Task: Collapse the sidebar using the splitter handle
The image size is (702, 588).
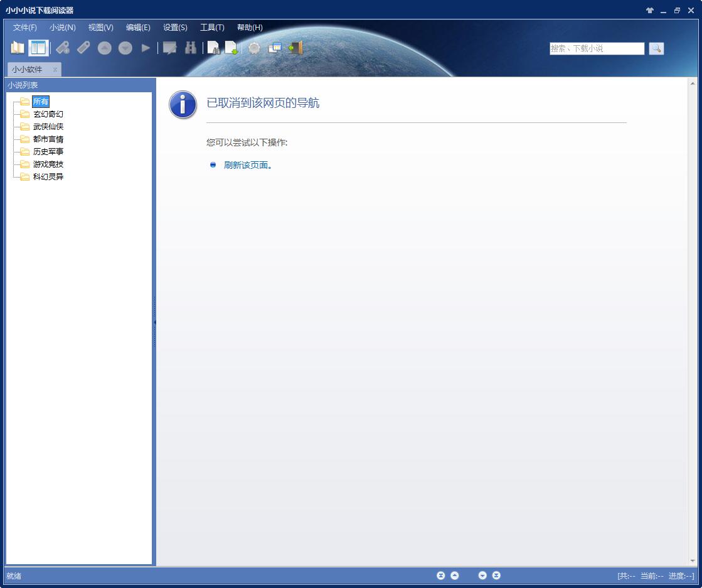Action: pyautogui.click(x=154, y=322)
